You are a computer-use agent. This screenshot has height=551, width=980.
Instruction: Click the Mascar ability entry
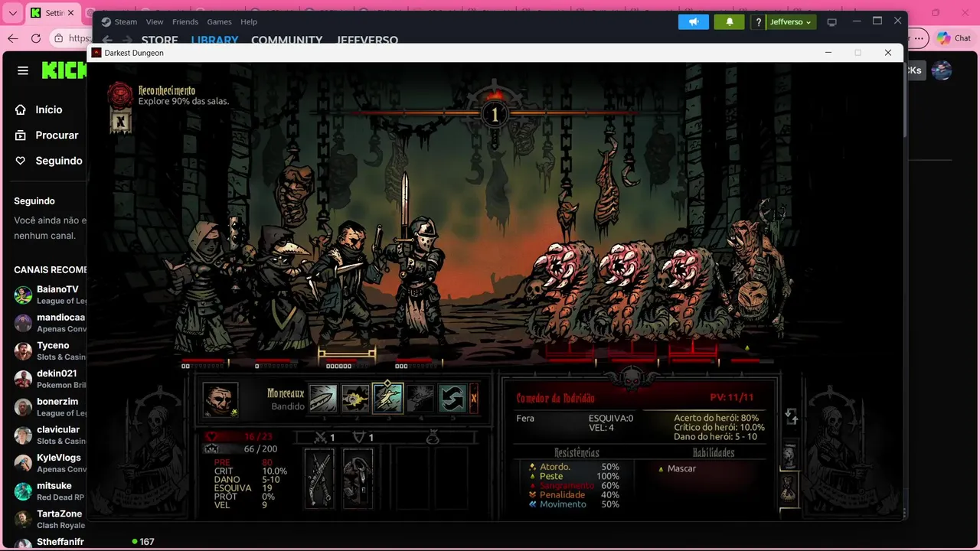(677, 468)
